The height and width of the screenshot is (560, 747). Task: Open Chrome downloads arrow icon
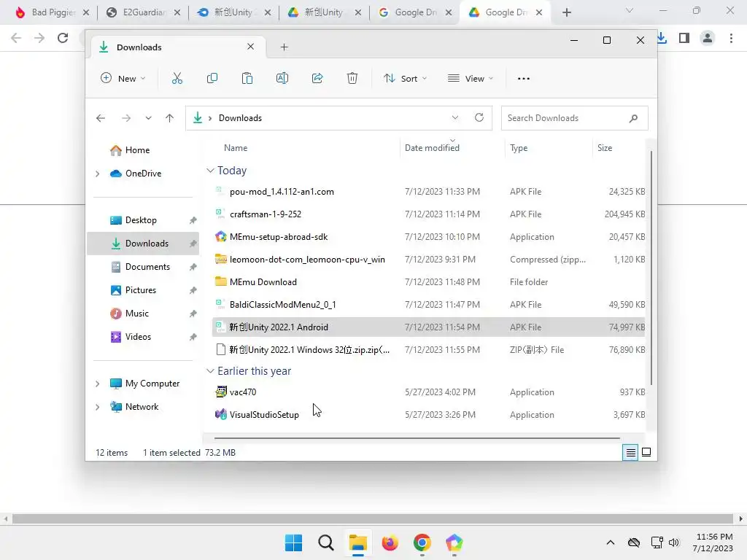[662, 38]
